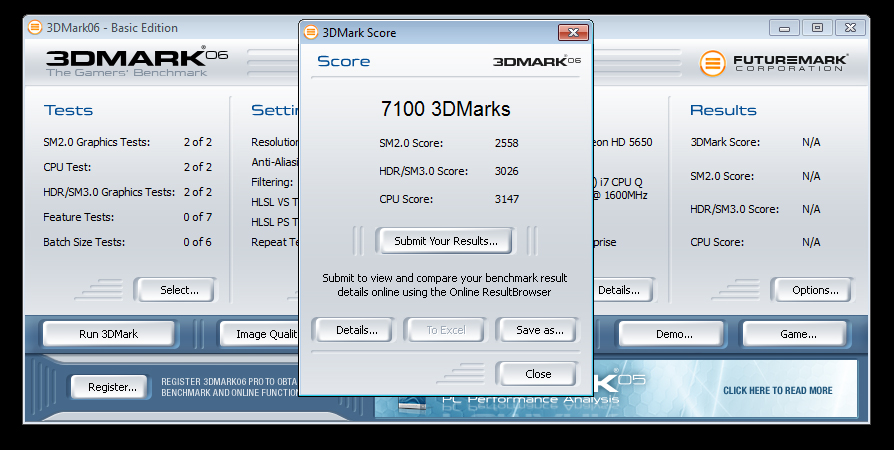The image size is (894, 450).
Task: Click SM2.0 Graphics Tests 2 of 2 count
Action: [x=197, y=142]
